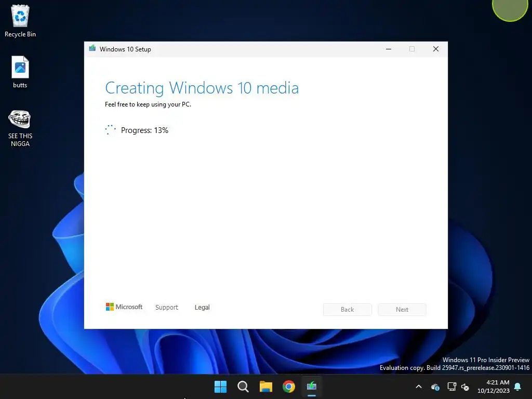Screen dimensions: 532x399
Task: Click the 'Feel free to keep using your PC.' text
Action: (148, 104)
